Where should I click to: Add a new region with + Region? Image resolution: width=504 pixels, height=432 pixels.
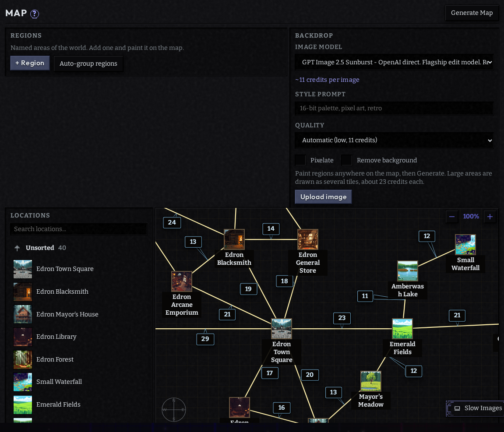[30, 63]
